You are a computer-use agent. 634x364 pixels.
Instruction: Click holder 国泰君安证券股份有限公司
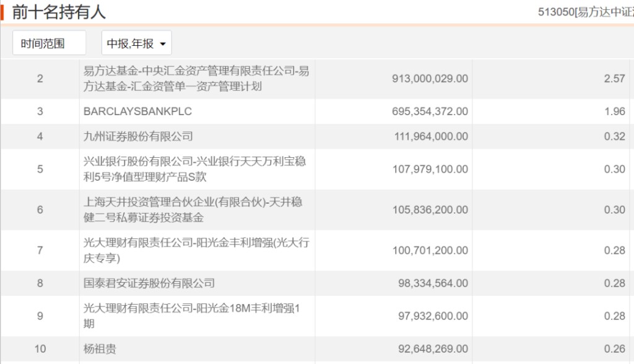coord(149,283)
